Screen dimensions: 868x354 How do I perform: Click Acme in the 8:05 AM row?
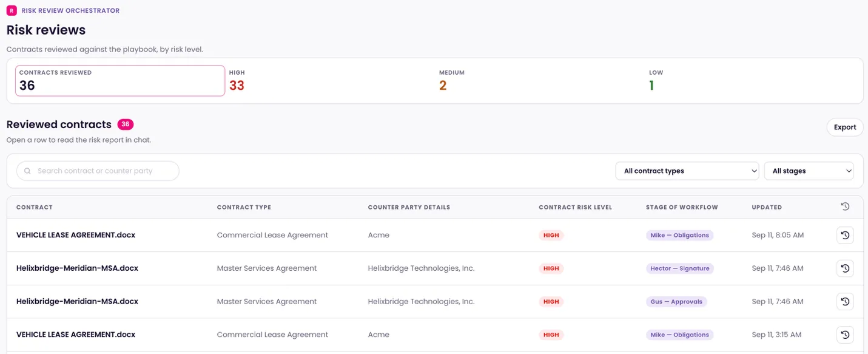tap(378, 235)
